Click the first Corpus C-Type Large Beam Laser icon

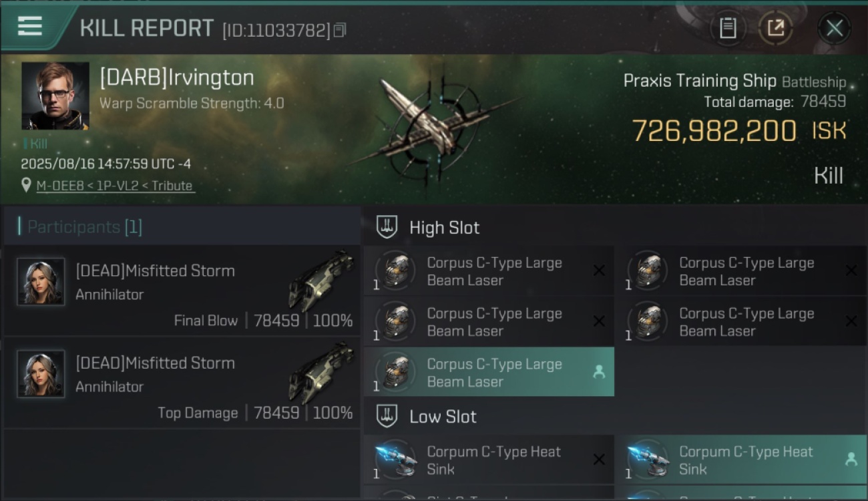pyautogui.click(x=396, y=271)
